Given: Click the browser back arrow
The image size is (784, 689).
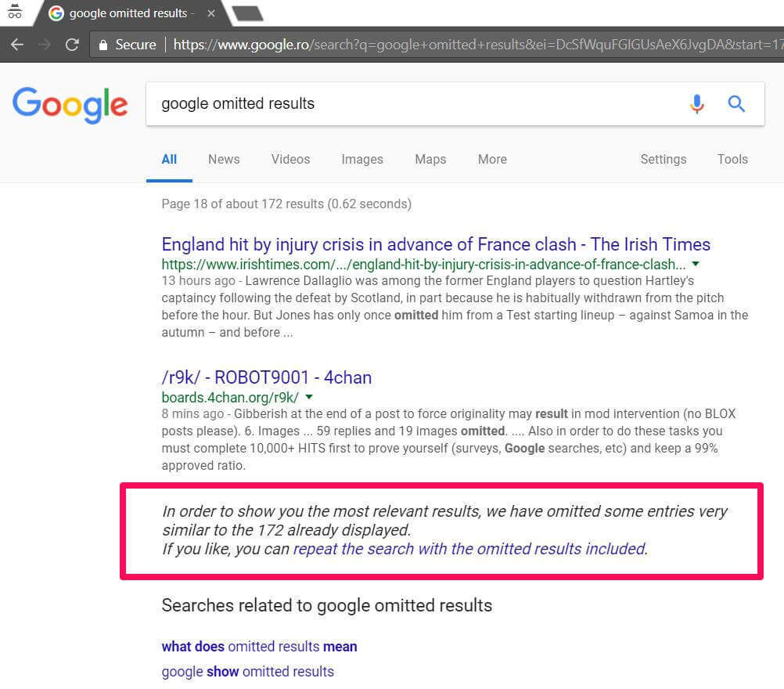Looking at the screenshot, I should point(17,45).
